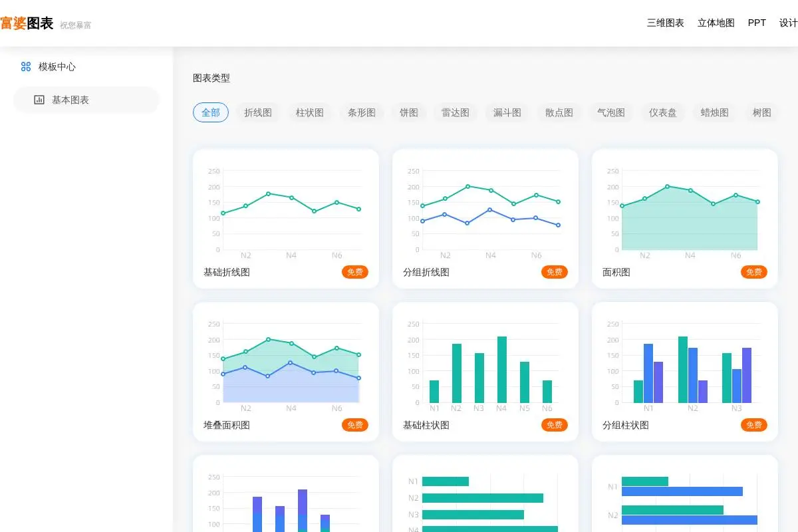Click the 基础折线图 title text
The width and height of the screenshot is (798, 532).
[227, 272]
